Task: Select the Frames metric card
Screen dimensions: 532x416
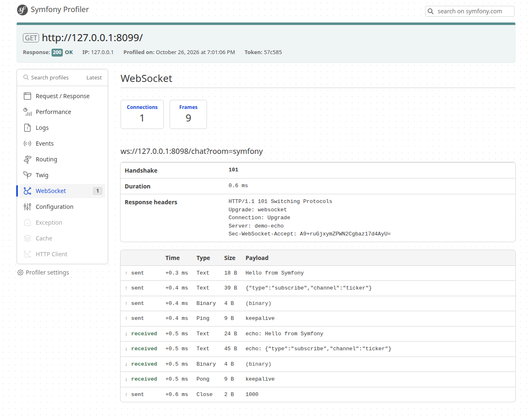Action: point(188,114)
